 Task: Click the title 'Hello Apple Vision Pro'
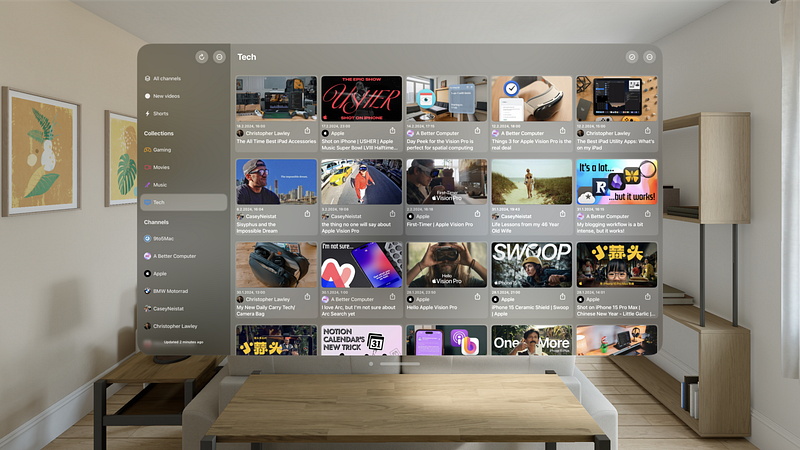(432, 307)
